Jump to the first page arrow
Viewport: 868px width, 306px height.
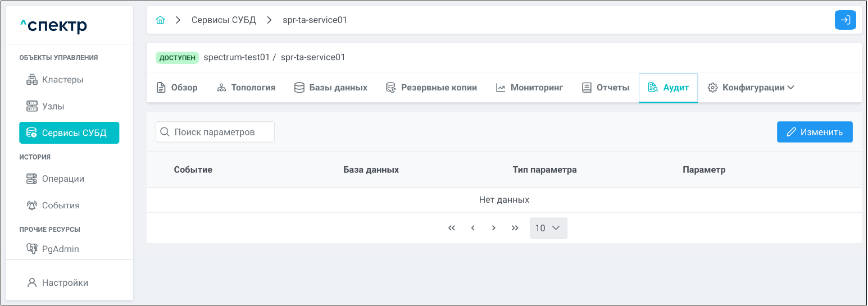tap(451, 228)
